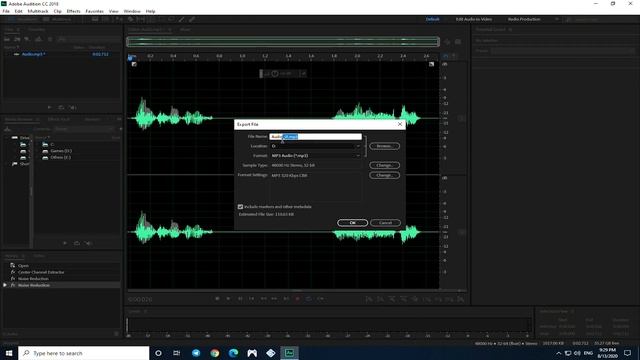
Task: Click Import File icon in Files panel
Action: point(17,39)
